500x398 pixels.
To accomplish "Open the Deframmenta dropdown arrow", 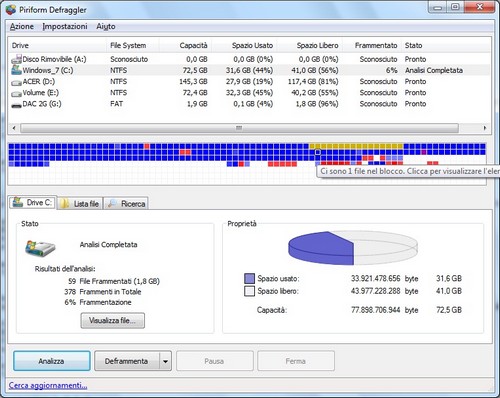I will [165, 361].
